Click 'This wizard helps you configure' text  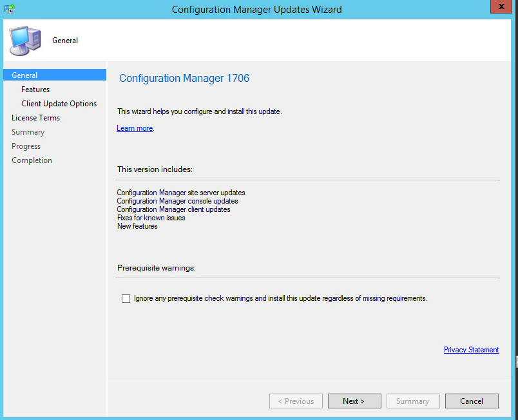200,111
